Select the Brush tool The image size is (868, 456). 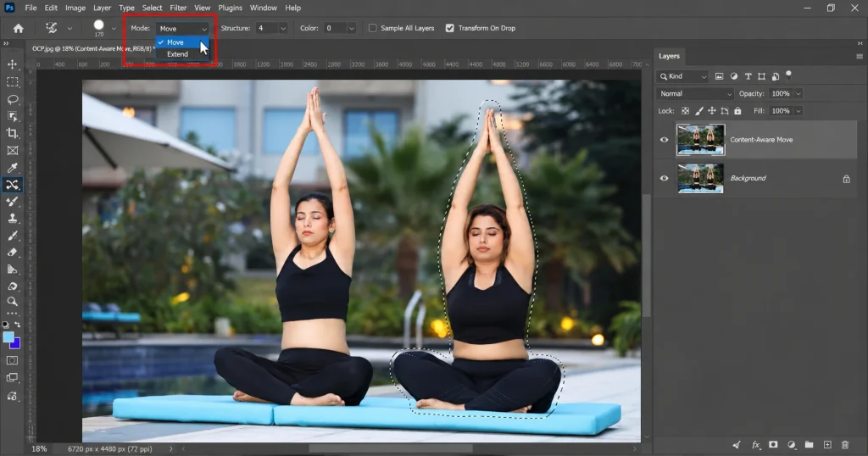point(12,202)
